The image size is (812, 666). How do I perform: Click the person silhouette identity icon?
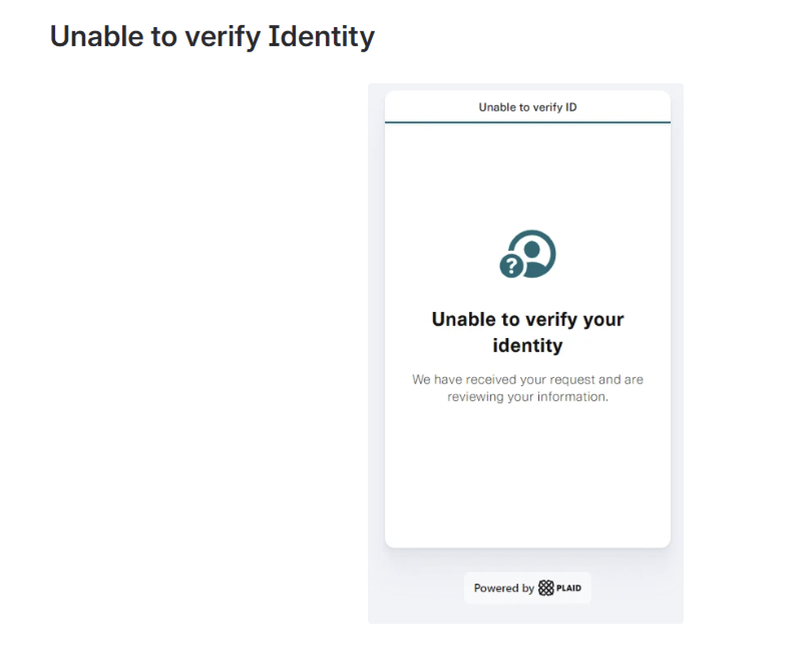point(533,253)
